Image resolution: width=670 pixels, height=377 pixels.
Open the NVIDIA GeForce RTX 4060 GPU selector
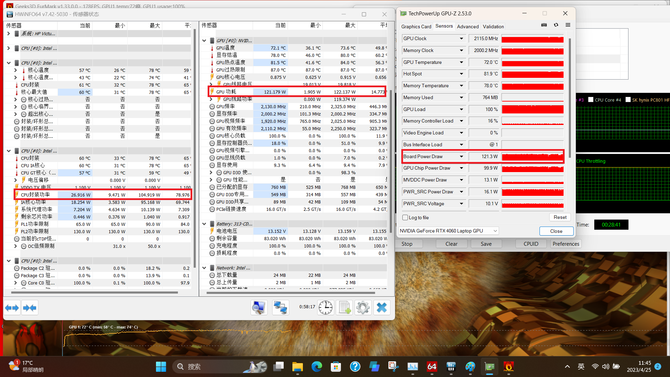448,231
